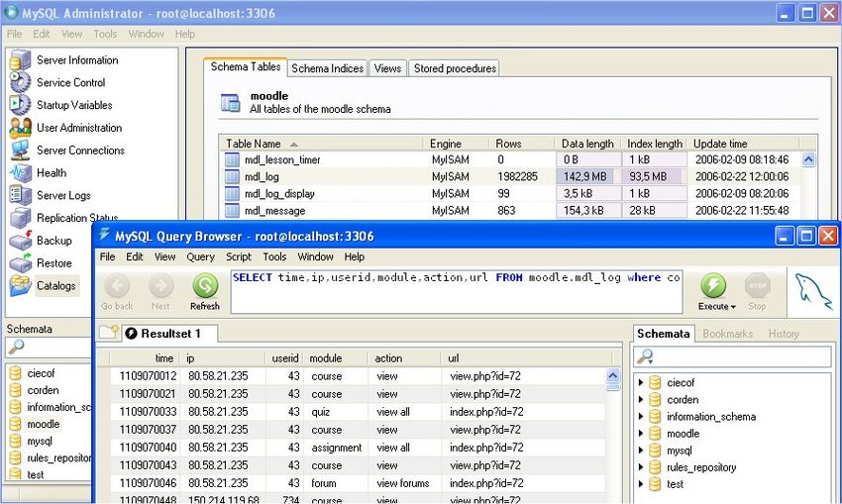Click scroll up arrow in table list
This screenshot has height=504, width=842.
(807, 159)
